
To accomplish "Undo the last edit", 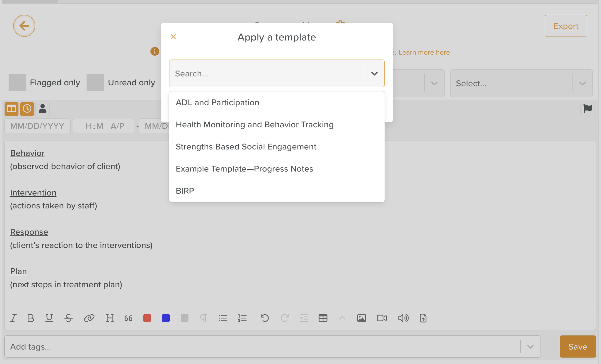I will click(265, 318).
